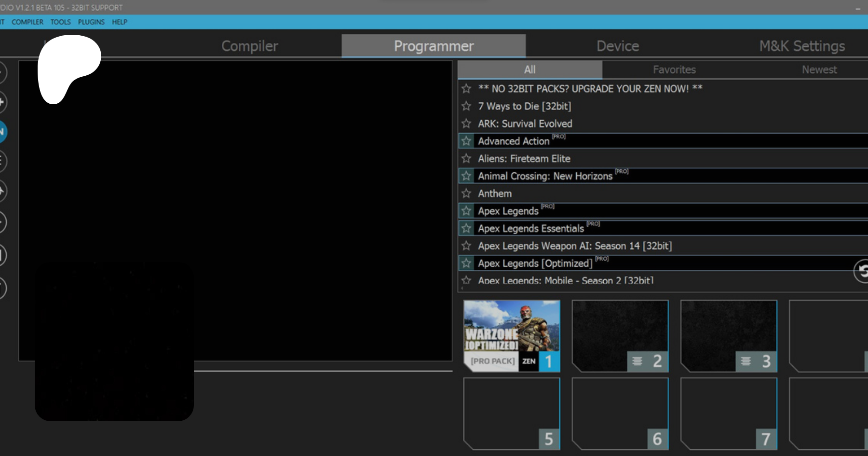The image size is (868, 456).
Task: Click the star next to Aliens: Fireteam Elite
Action: point(466,158)
